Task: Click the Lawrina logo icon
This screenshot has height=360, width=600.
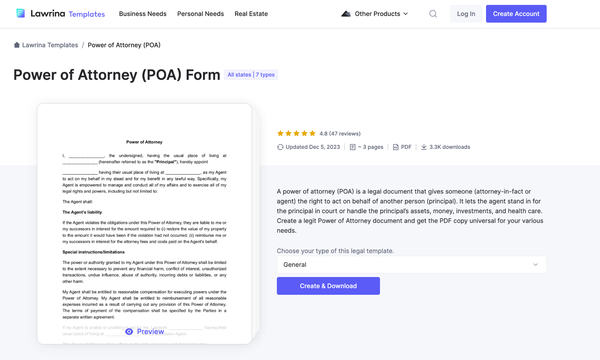Action: tap(21, 13)
